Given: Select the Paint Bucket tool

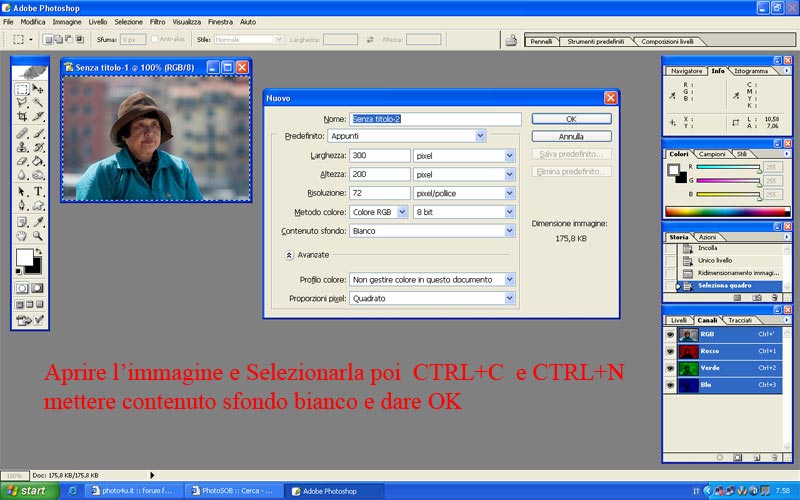Looking at the screenshot, I should point(38,161).
